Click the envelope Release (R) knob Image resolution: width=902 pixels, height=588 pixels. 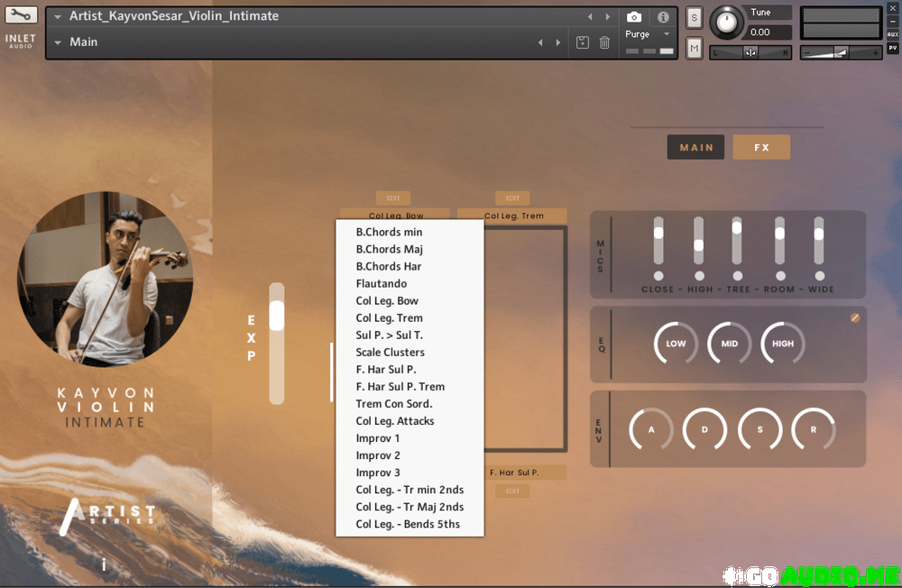click(x=814, y=429)
